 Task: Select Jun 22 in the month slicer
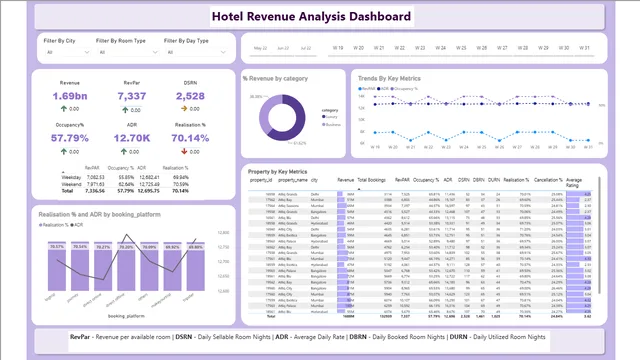point(283,48)
